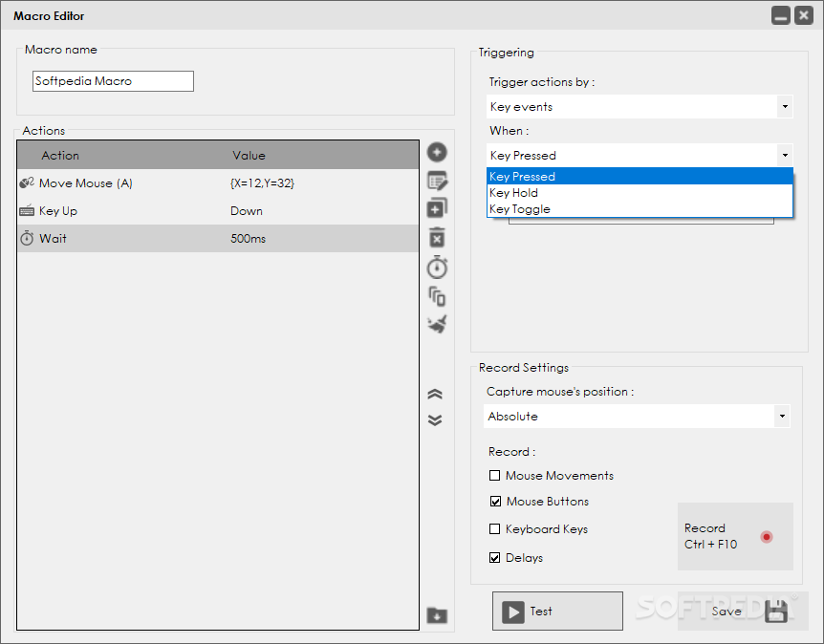Screen dimensions: 824x644
Task: Click the Down value cell
Action: pyautogui.click(x=247, y=210)
